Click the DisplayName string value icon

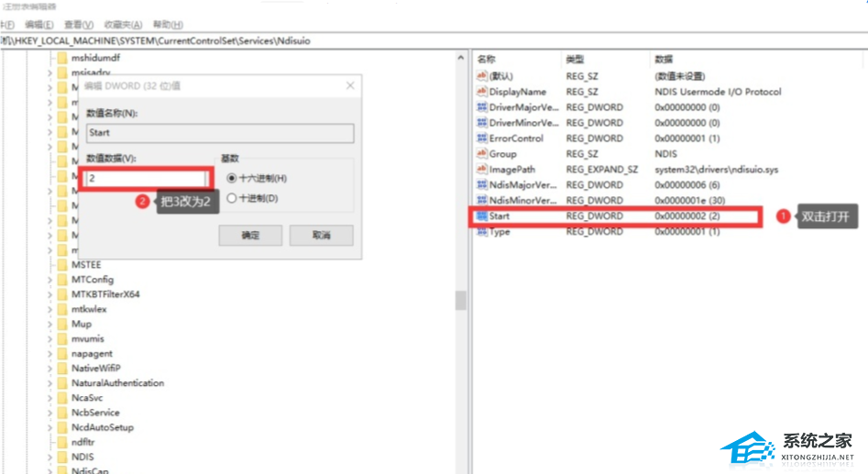[x=481, y=92]
